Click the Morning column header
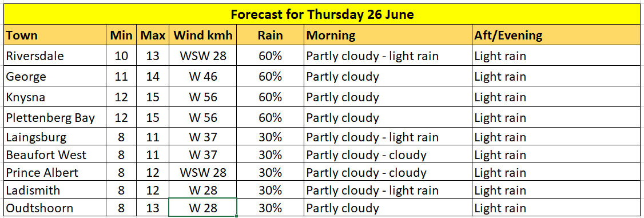Image resolution: width=644 pixels, height=218 pixels. point(388,35)
